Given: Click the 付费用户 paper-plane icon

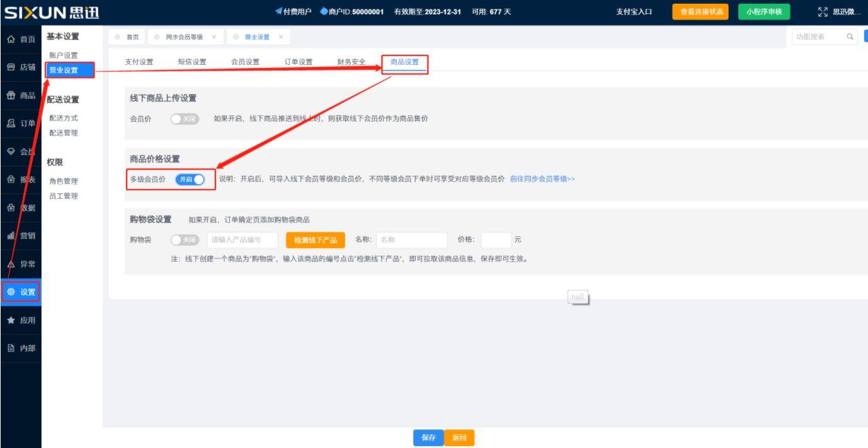Looking at the screenshot, I should 279,11.
